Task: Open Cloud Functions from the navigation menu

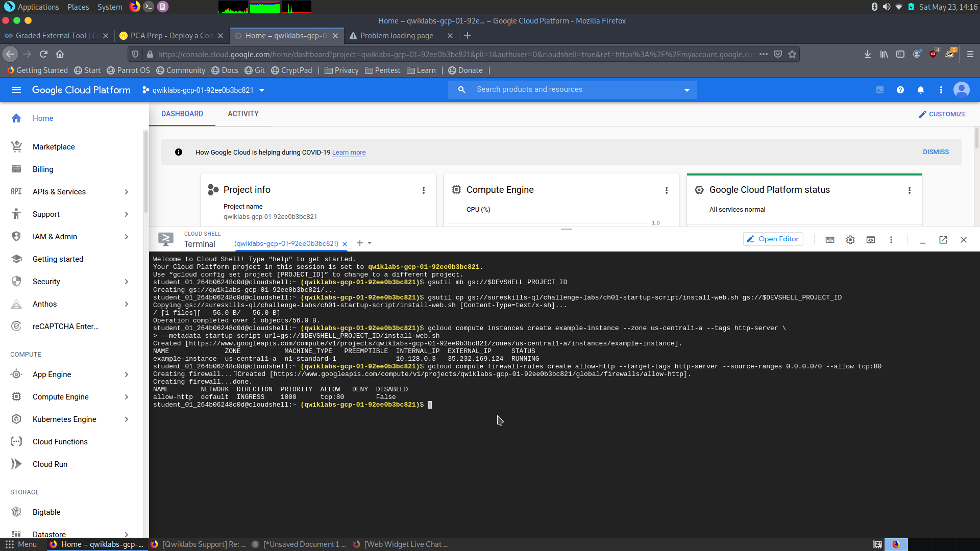Action: [x=60, y=441]
